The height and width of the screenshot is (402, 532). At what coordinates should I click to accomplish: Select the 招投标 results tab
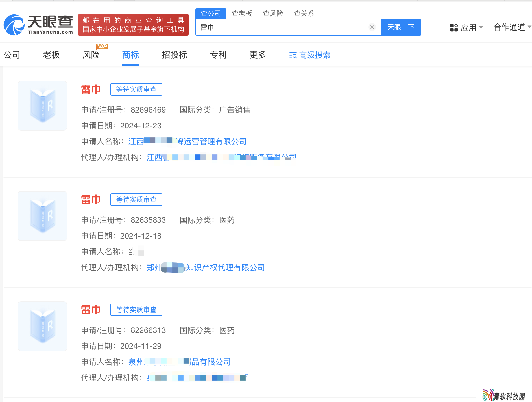point(175,55)
